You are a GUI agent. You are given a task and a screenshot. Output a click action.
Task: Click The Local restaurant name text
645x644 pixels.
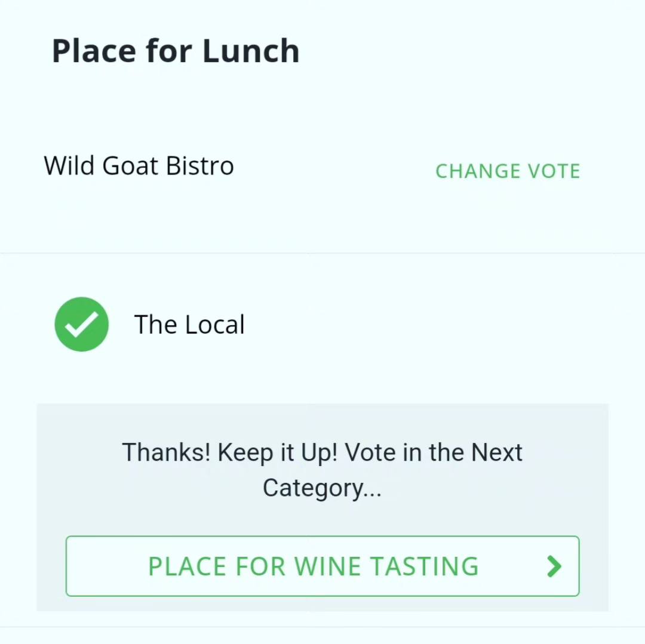coord(189,324)
